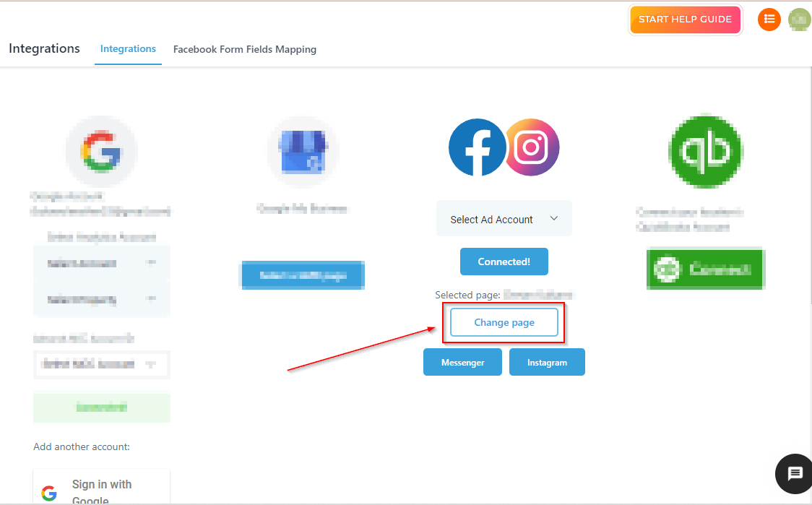The image size is (812, 505).
Task: Click the large Google logo icon
Action: [x=101, y=152]
